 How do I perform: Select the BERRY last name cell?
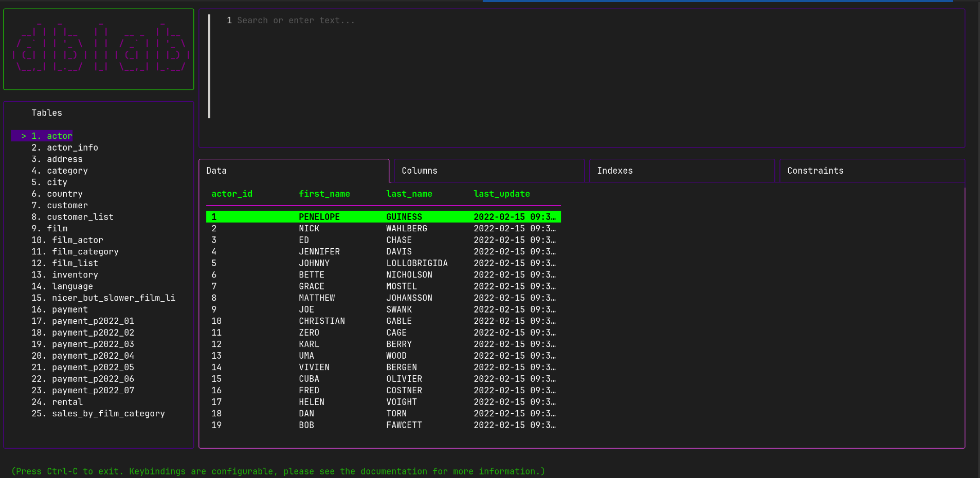tap(399, 344)
